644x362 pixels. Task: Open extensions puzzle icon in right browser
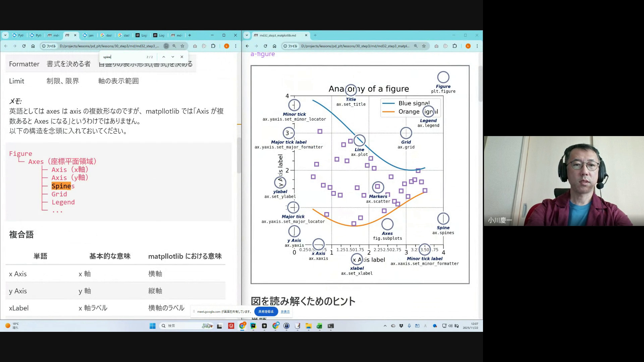coord(455,46)
